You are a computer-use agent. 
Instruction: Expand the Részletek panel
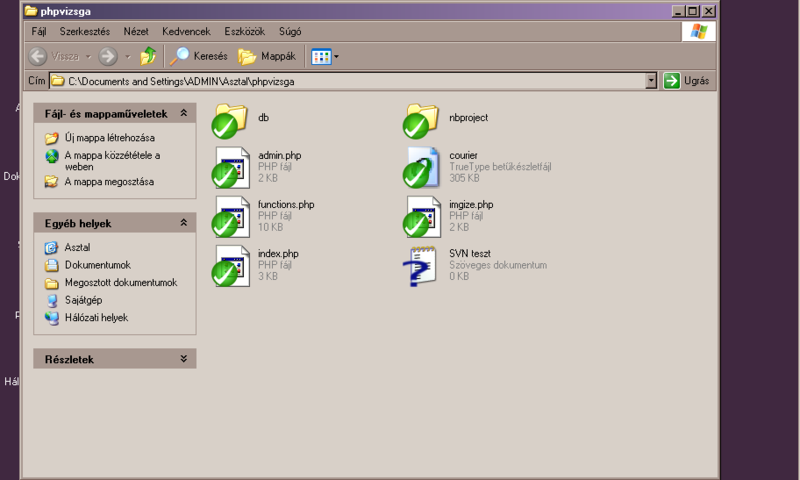click(x=184, y=359)
